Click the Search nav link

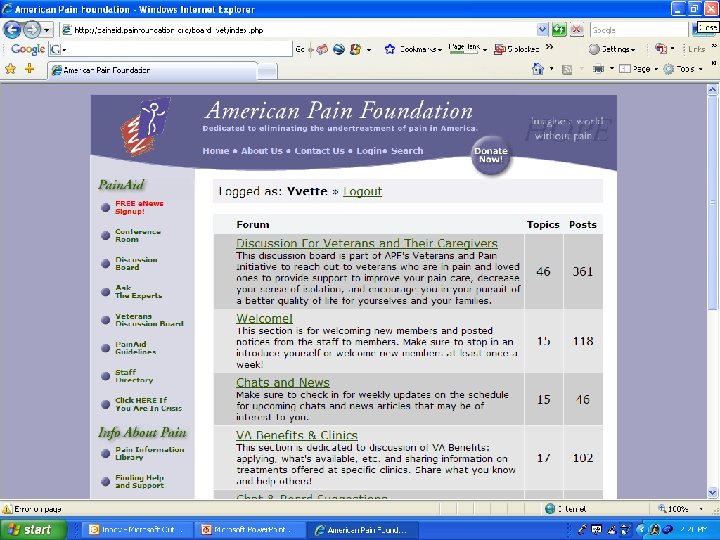point(407,151)
